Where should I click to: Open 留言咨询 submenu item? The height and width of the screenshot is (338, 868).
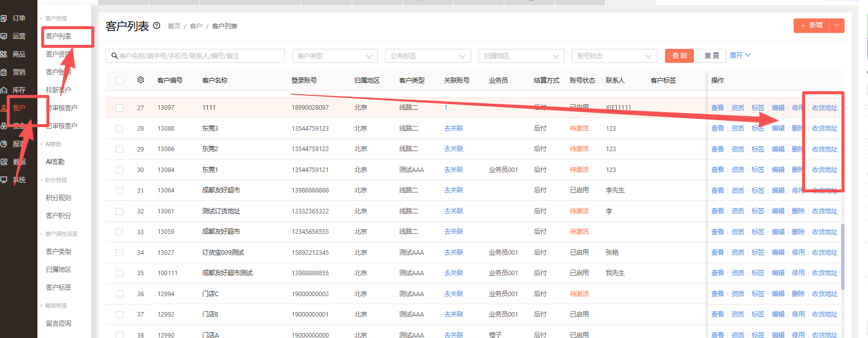click(x=58, y=324)
